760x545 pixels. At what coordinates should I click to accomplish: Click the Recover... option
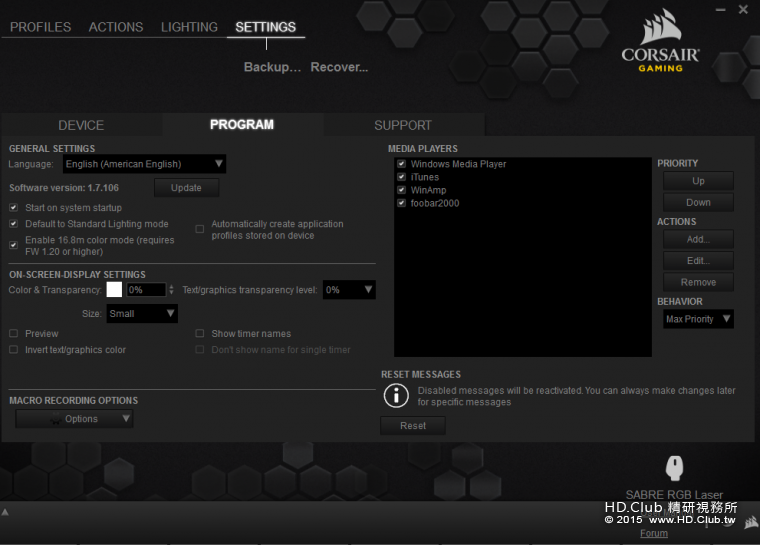339,67
